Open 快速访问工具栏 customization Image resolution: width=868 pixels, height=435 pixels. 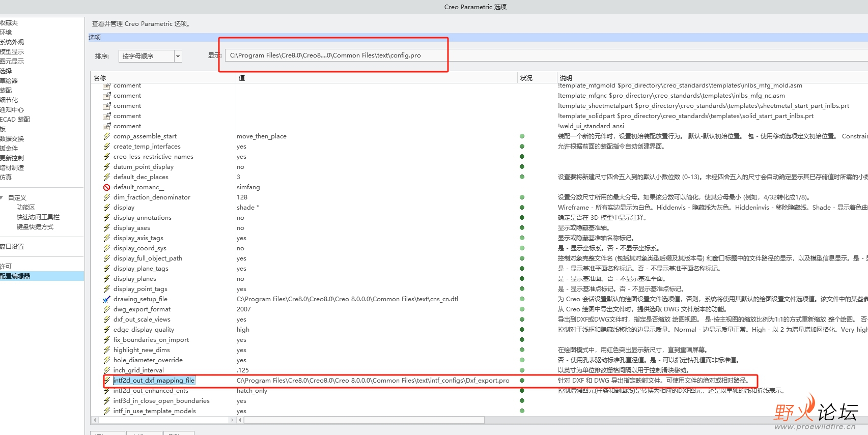(38, 217)
